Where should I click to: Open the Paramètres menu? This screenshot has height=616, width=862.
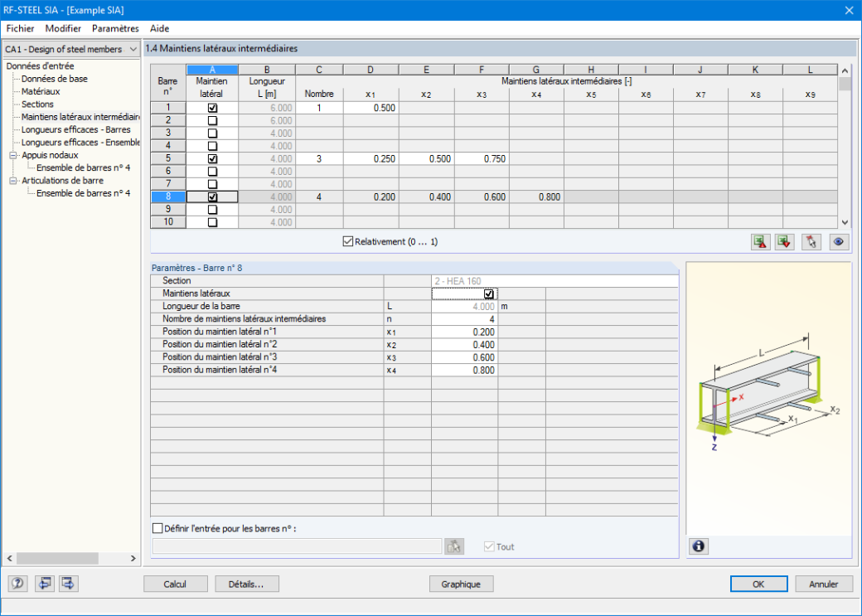tap(115, 28)
